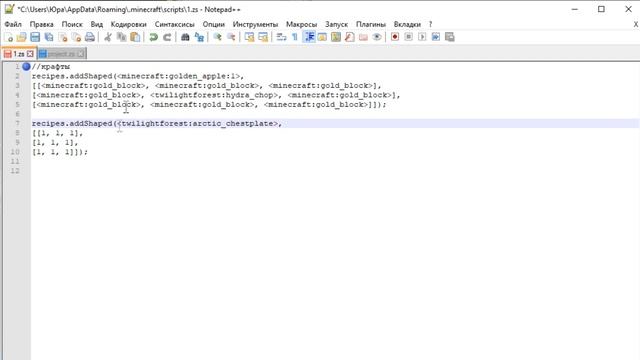Open Find with the binoculars icon
The height and width of the screenshot is (360, 640).
click(x=185, y=37)
